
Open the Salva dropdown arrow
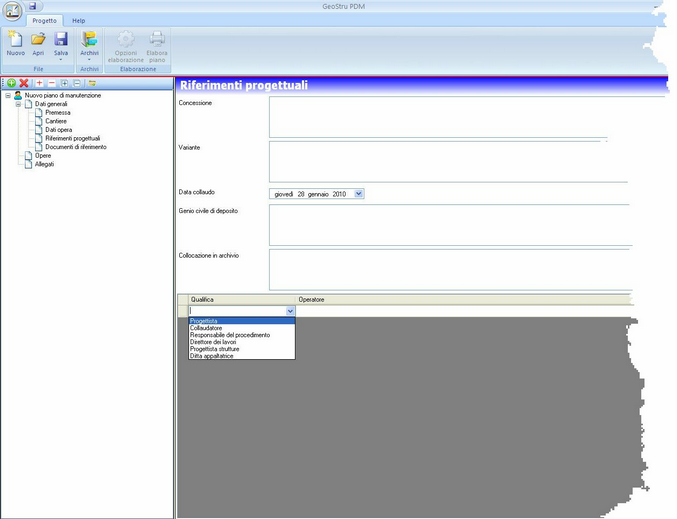[x=61, y=60]
